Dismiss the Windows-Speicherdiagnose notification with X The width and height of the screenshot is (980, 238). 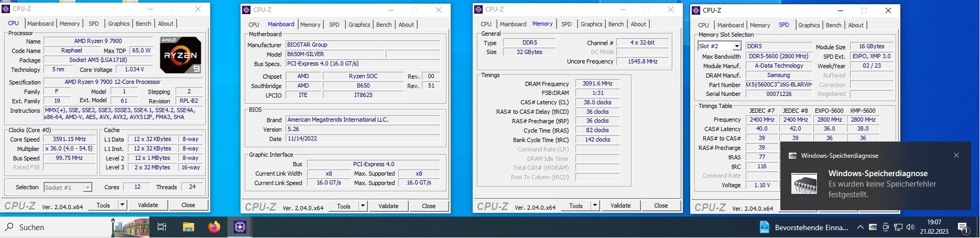(x=956, y=155)
